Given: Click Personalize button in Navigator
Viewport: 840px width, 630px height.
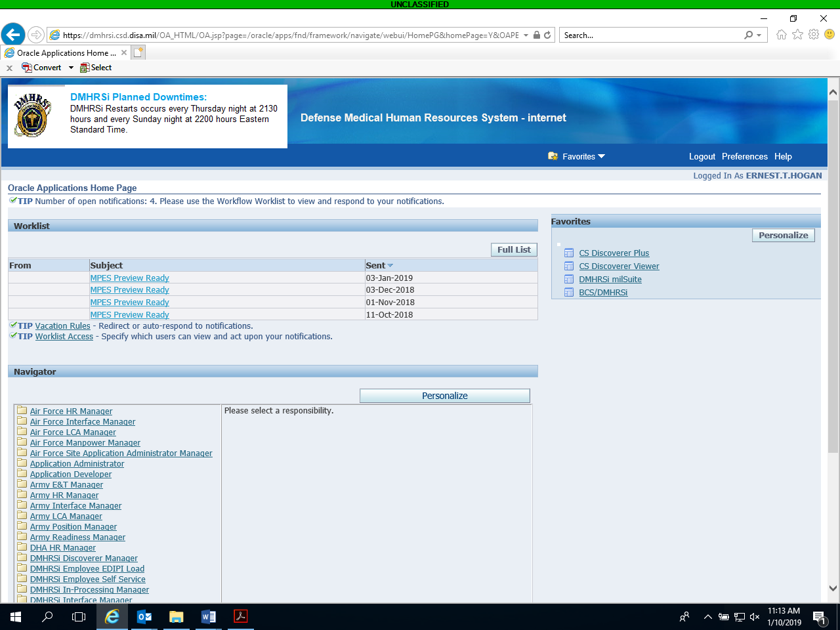Looking at the screenshot, I should click(445, 396).
